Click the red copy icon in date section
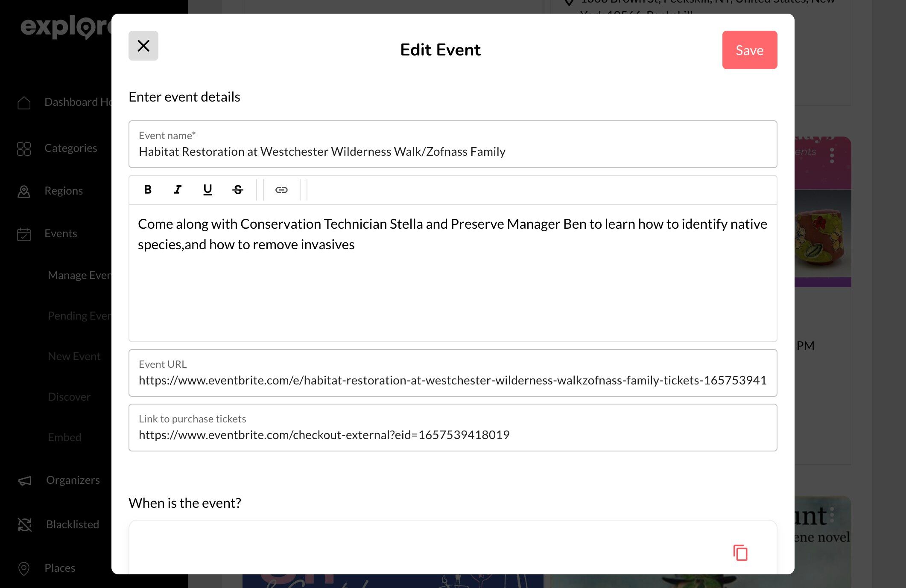 pos(740,553)
